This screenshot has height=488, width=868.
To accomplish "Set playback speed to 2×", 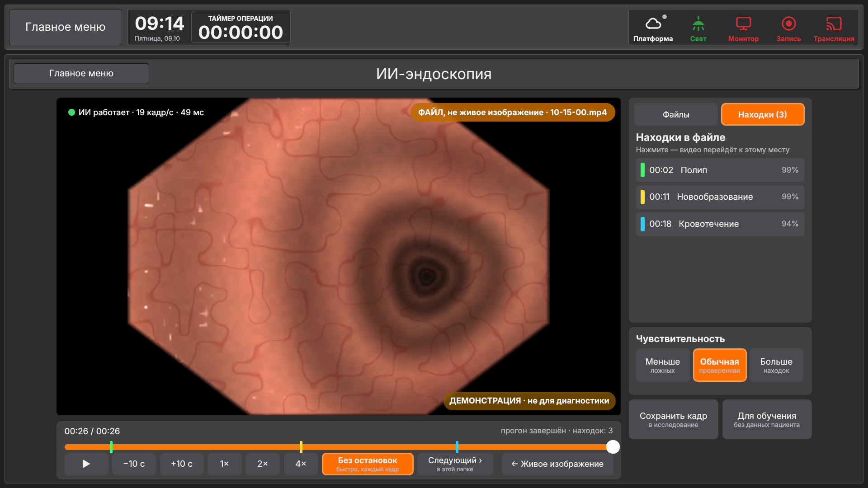I will (263, 464).
